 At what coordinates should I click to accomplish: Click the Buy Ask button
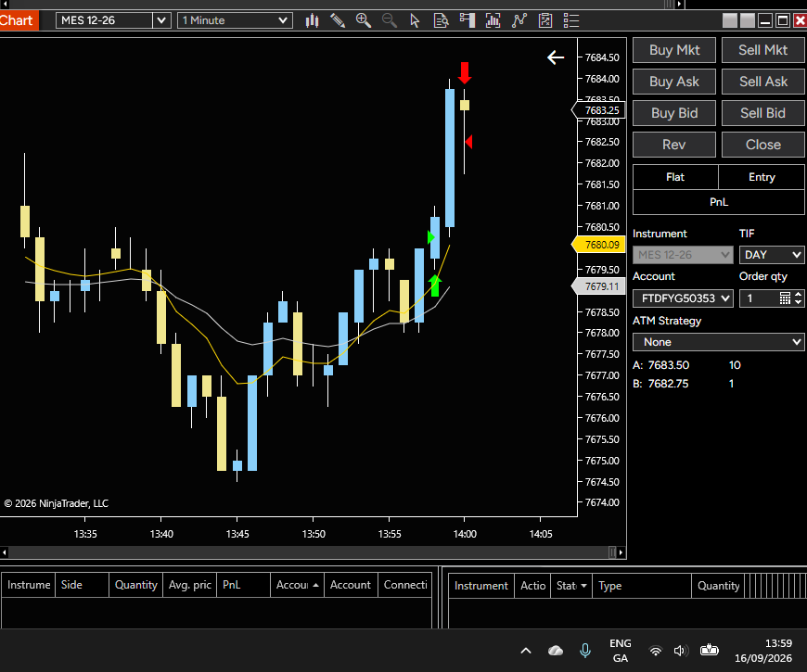click(674, 82)
